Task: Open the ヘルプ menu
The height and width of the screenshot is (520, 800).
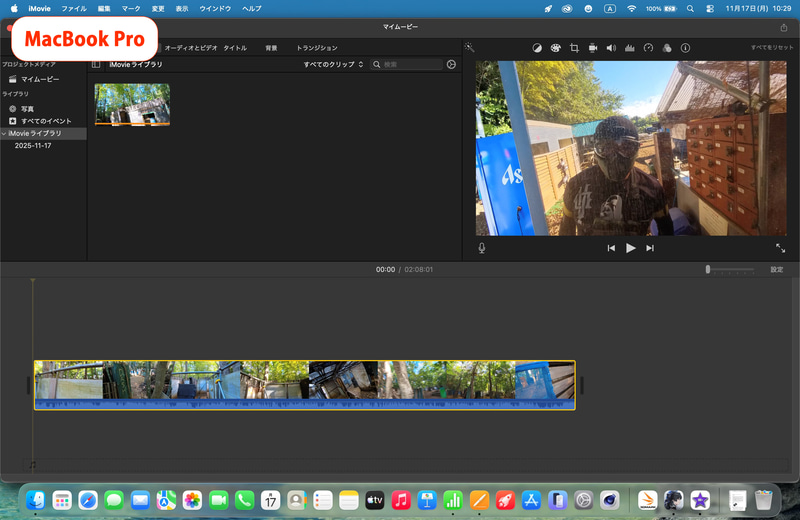Action: pyautogui.click(x=252, y=9)
